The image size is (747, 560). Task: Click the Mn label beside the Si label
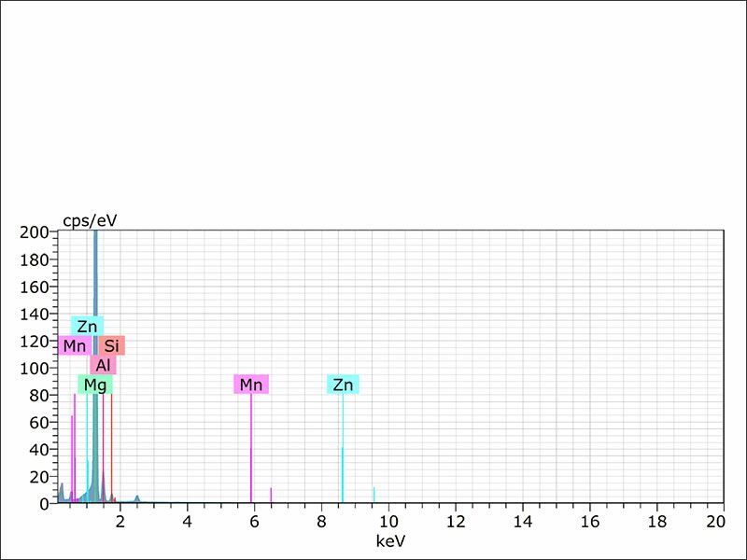coord(75,345)
